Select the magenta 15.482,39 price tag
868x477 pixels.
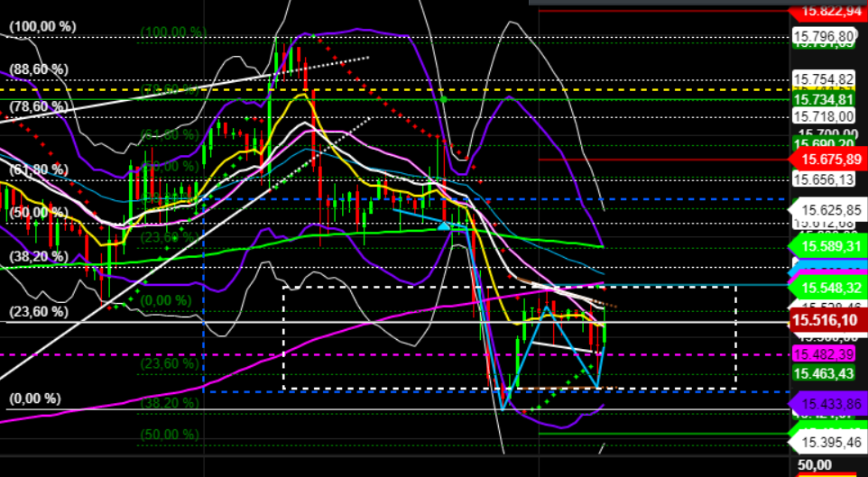(823, 354)
